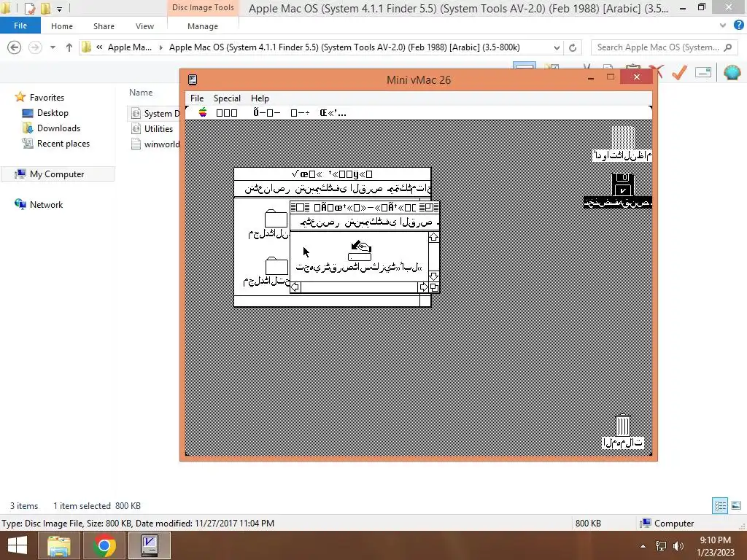Open recent locations dropdown arrow
The width and height of the screenshot is (747, 560).
click(x=53, y=47)
